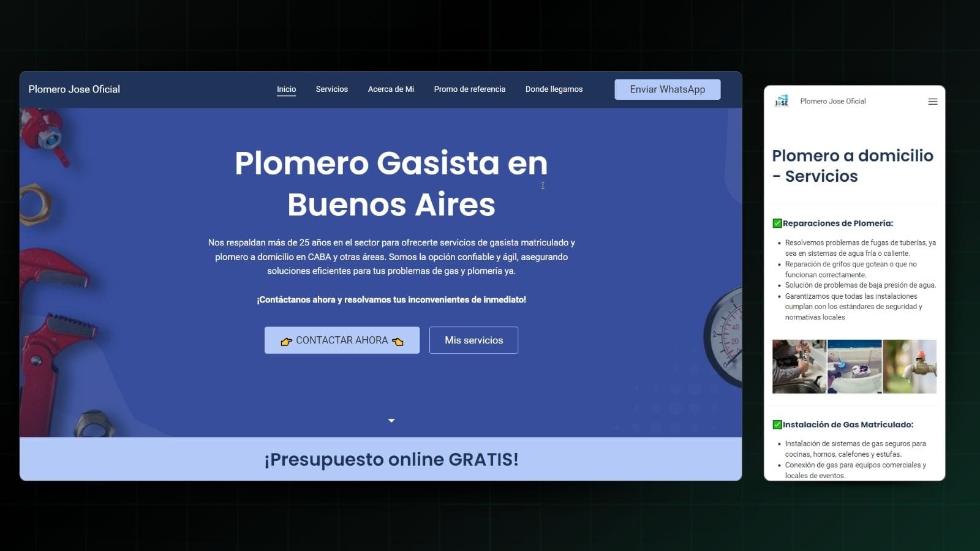Screen dimensions: 980x551
Task: Click the down arrow below hero buttons
Action: click(391, 421)
